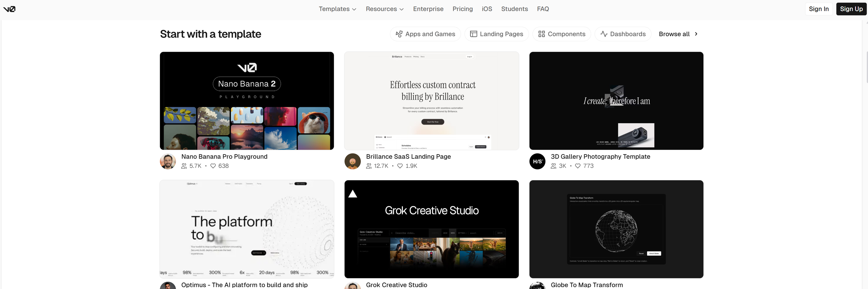Click the heart icon beside 1.9K likes
Viewport: 868px width, 289px height.
400,166
